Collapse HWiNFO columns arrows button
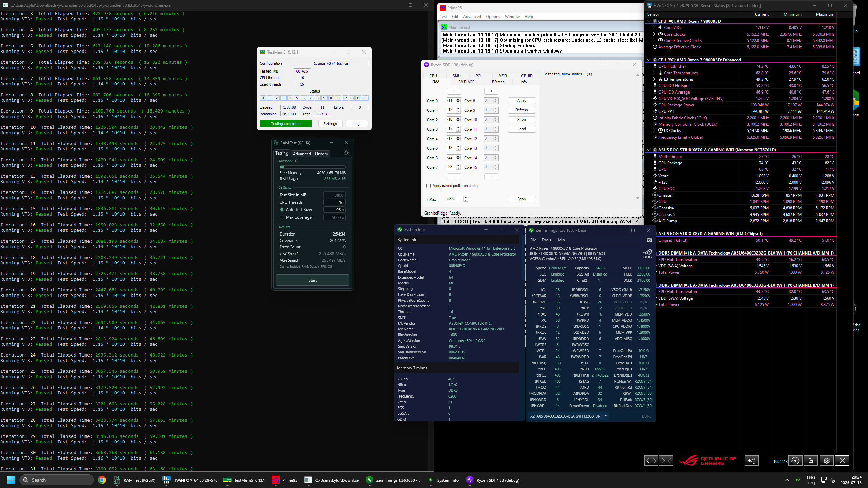 click(666, 461)
